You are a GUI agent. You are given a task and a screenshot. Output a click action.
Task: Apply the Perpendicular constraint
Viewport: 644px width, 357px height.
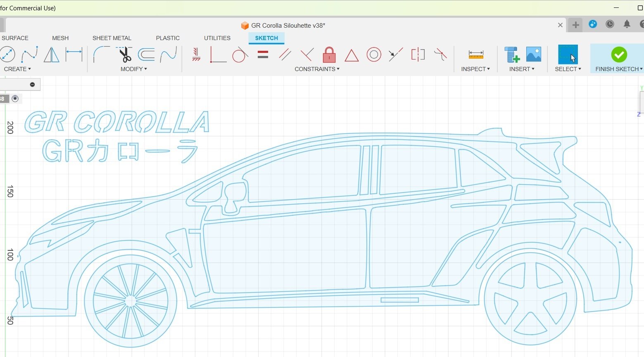point(307,55)
